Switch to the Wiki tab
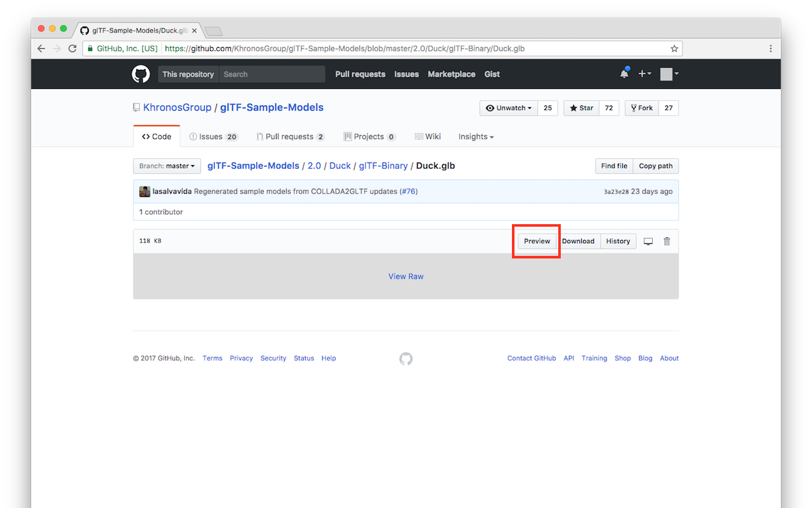The width and height of the screenshot is (812, 508). pos(428,136)
